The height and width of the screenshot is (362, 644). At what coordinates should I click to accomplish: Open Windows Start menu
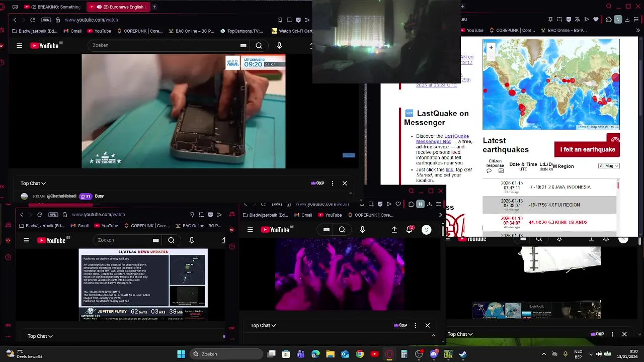click(x=181, y=354)
